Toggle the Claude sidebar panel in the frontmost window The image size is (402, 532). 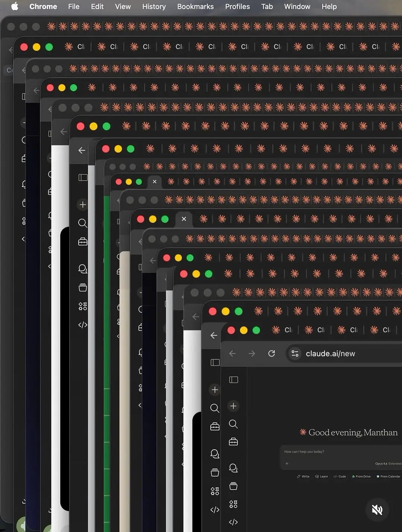[x=233, y=380]
